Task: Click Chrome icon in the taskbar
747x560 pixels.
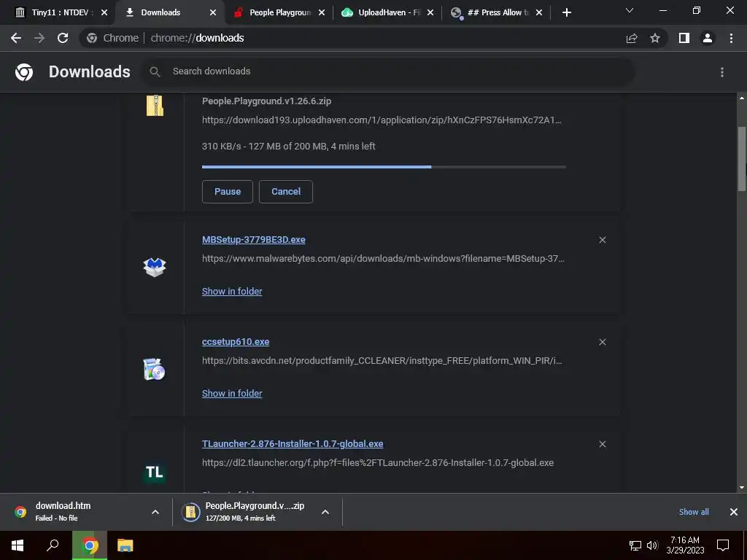Action: point(90,545)
